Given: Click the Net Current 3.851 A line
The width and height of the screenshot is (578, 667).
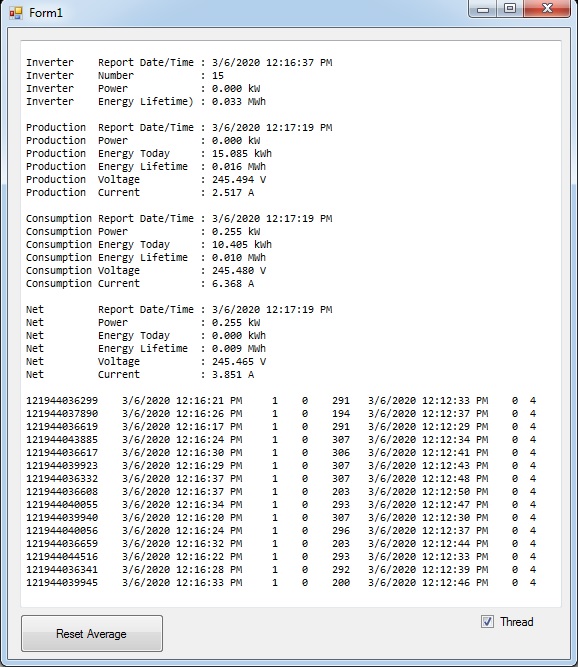Looking at the screenshot, I should (x=140, y=374).
